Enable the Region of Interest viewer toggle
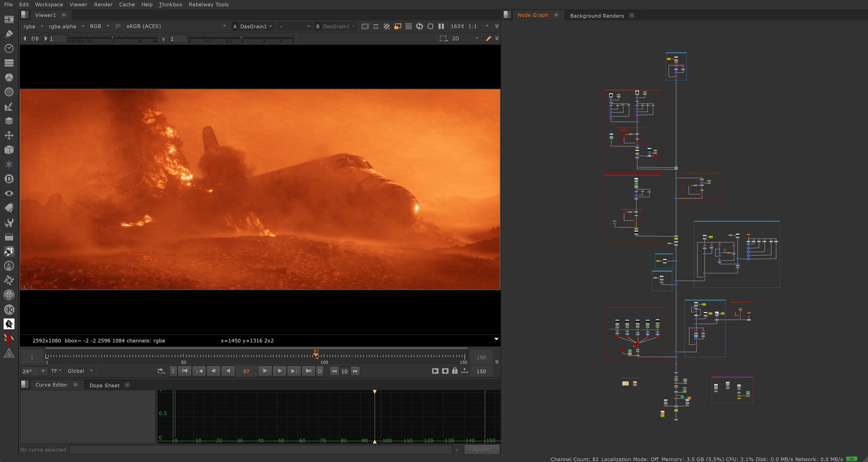Viewport: 868px width, 462px height. [430, 26]
